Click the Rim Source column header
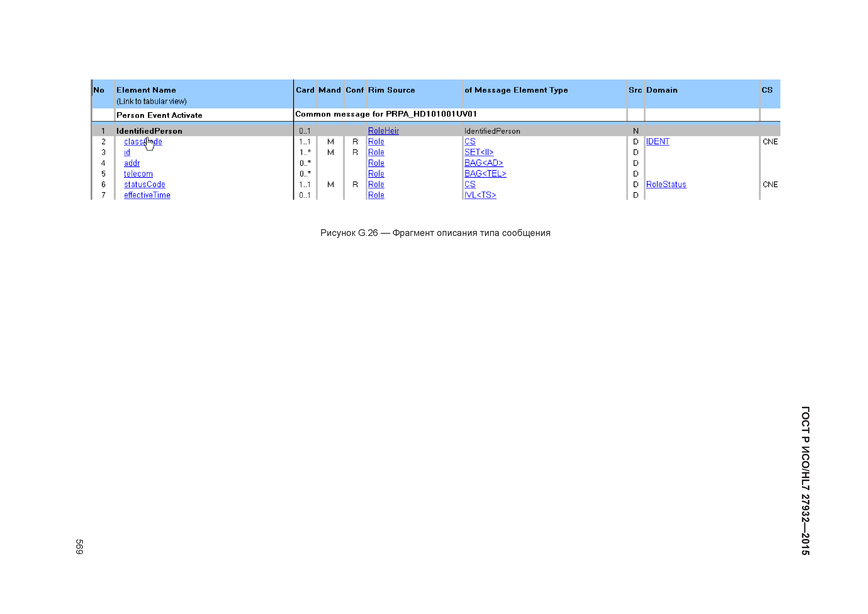The height and width of the screenshot is (614, 868). point(392,90)
